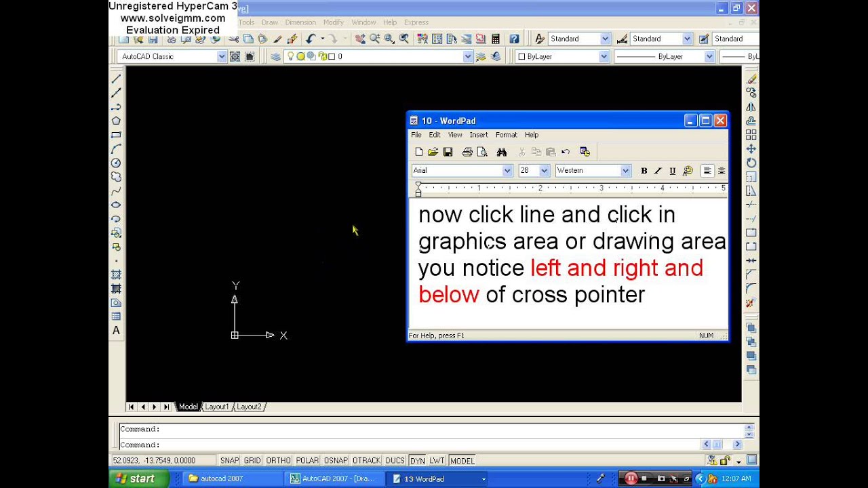Screen dimensions: 868x488
Task: Select the Mirror modify tool
Action: coord(751,107)
